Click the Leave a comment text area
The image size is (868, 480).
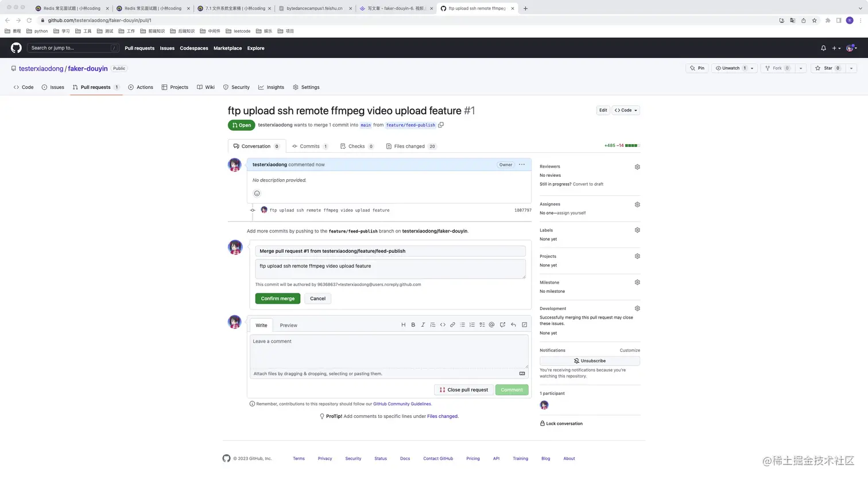tap(389, 351)
